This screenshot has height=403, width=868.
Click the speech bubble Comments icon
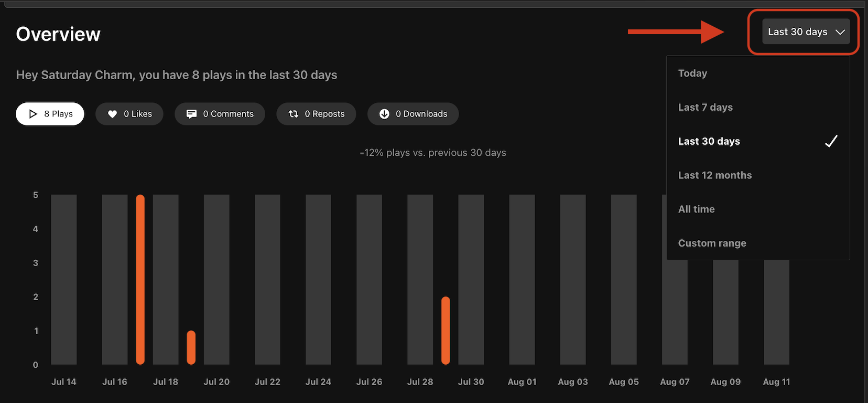pyautogui.click(x=192, y=114)
